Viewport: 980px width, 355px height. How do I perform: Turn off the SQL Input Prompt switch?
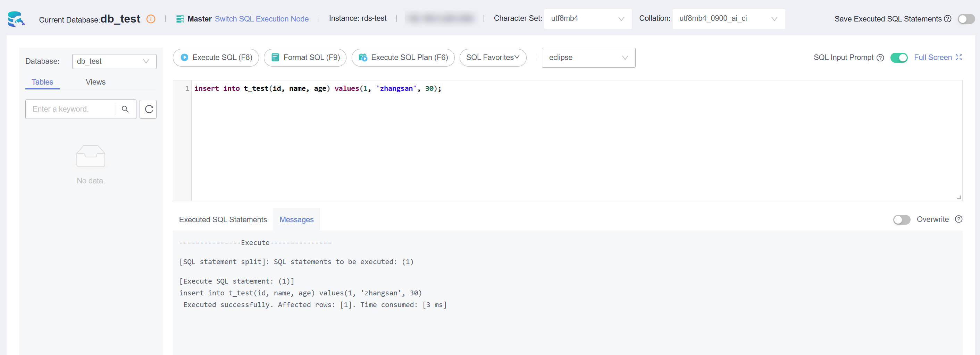click(898, 58)
